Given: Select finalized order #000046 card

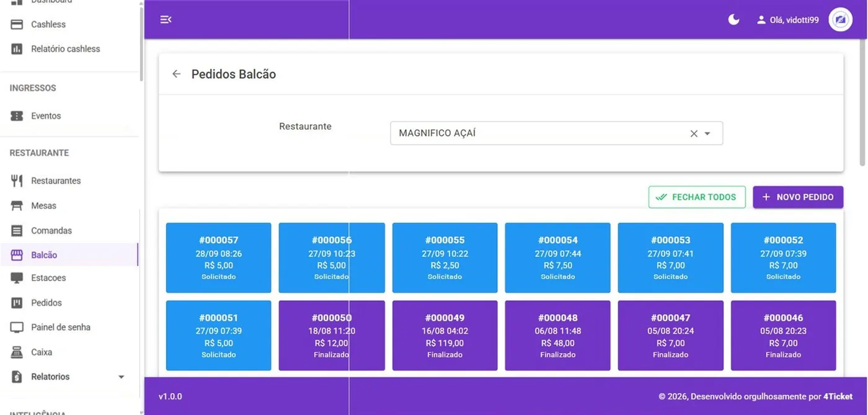Looking at the screenshot, I should pyautogui.click(x=784, y=336).
